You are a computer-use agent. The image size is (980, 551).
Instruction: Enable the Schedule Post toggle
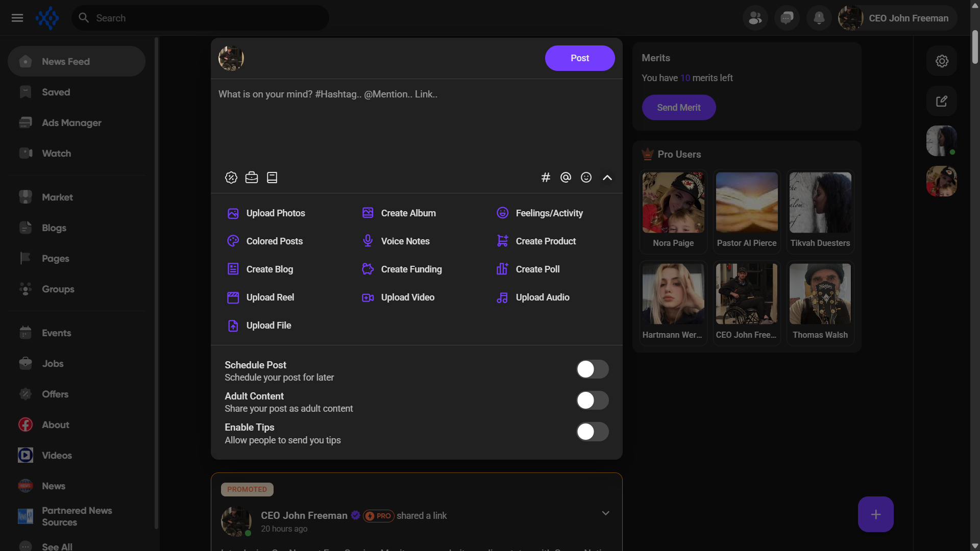coord(592,369)
